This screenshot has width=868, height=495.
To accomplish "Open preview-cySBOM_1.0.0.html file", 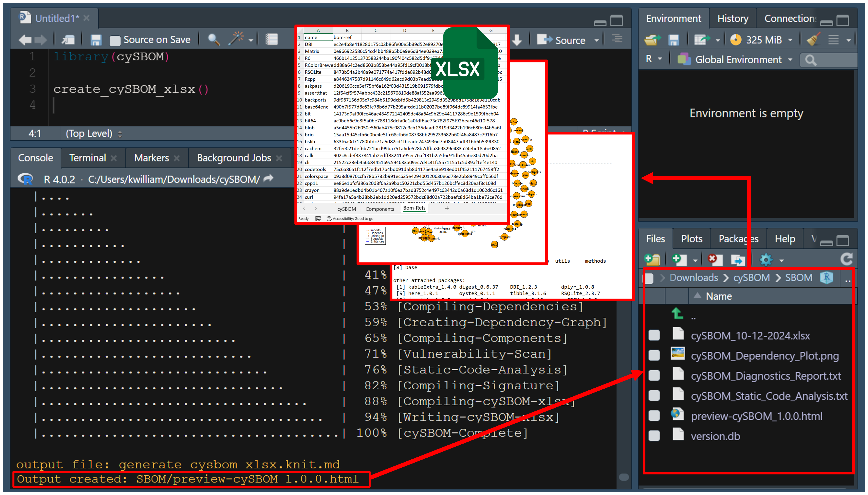I will coord(756,416).
